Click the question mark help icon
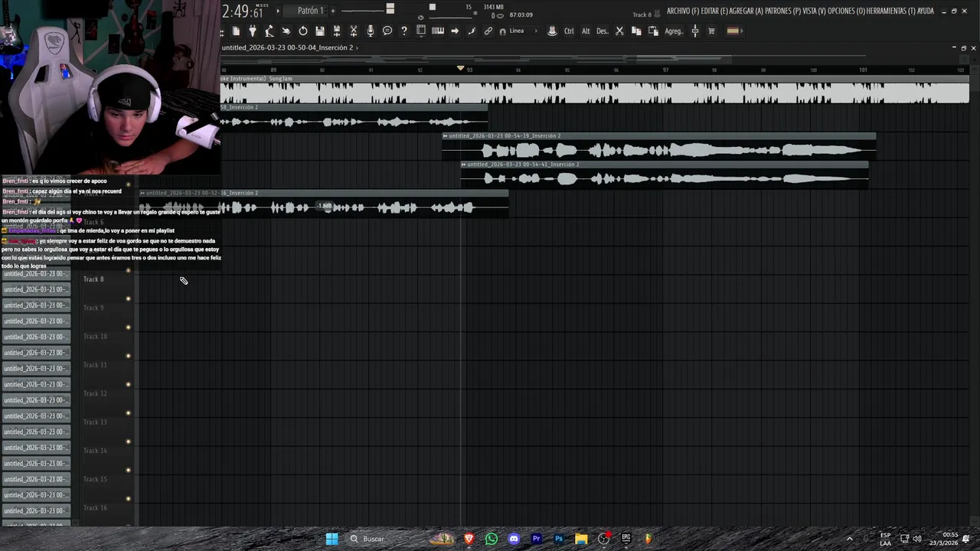The height and width of the screenshot is (551, 980). pos(404,31)
